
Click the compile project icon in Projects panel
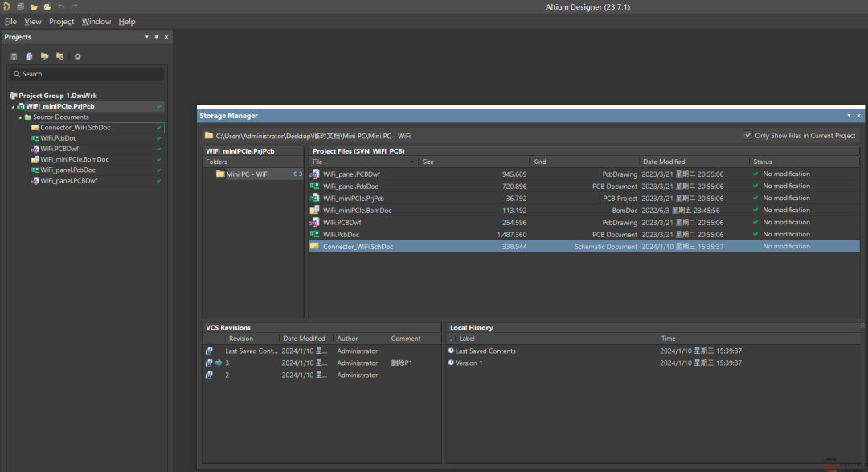click(29, 56)
